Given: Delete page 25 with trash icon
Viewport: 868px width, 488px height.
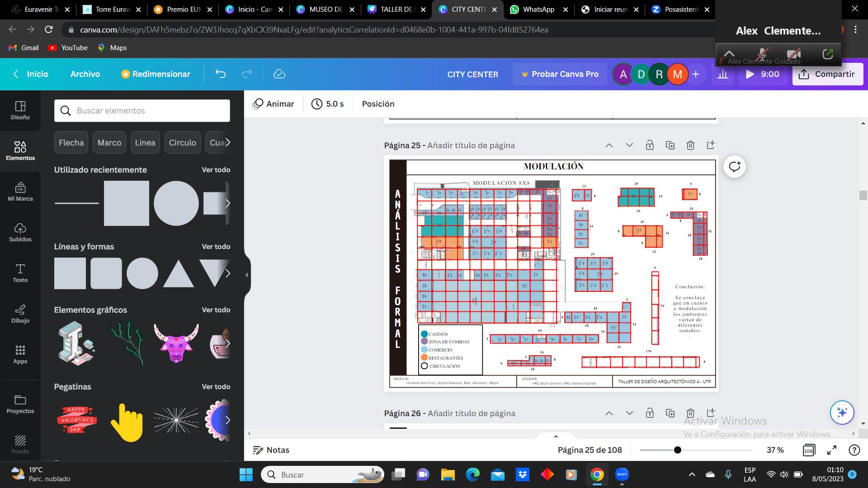Looking at the screenshot, I should (x=690, y=145).
